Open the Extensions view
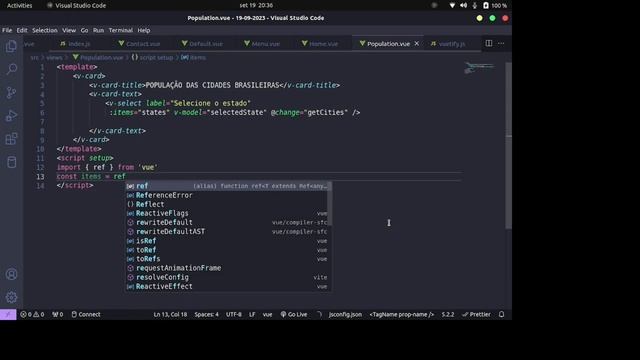Image resolution: width=640 pixels, height=360 pixels. point(11,139)
